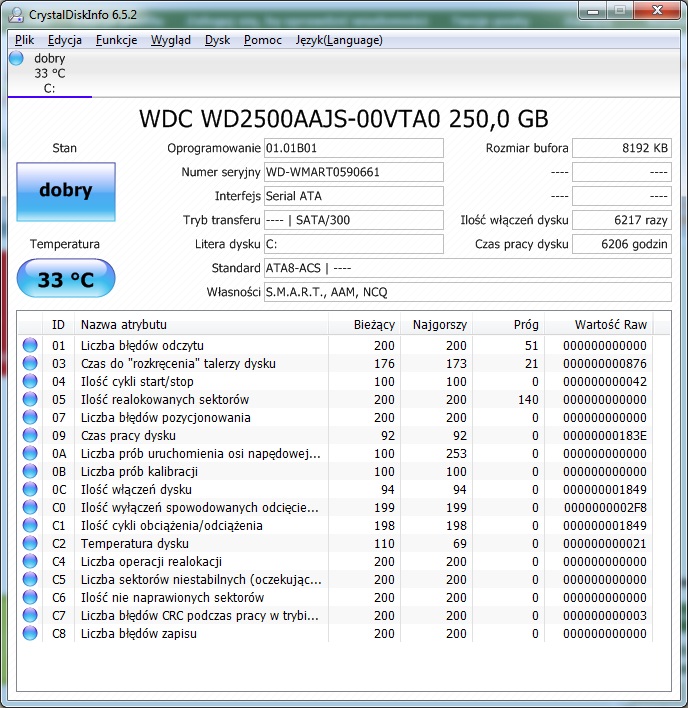Image resolution: width=690 pixels, height=708 pixels.
Task: Click the status orb for attribute 07
Action: tap(30, 418)
